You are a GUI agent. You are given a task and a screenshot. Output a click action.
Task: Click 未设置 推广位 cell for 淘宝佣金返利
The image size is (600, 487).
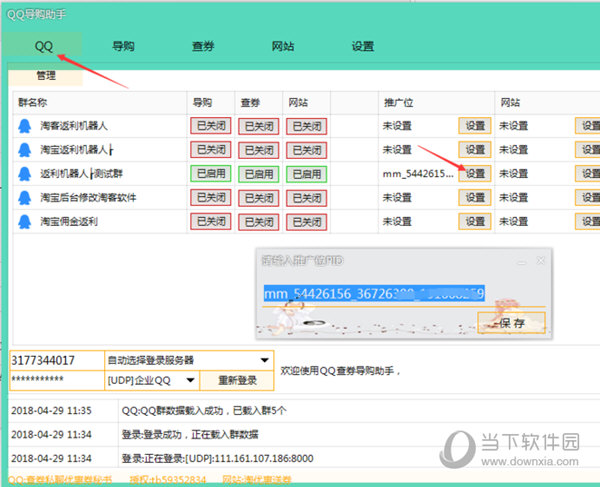(397, 222)
